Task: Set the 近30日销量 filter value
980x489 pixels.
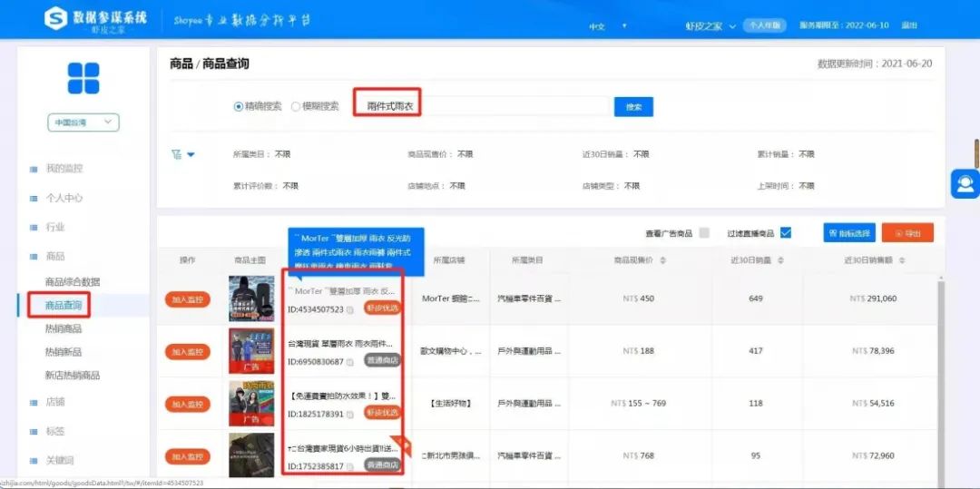Action: [641, 154]
